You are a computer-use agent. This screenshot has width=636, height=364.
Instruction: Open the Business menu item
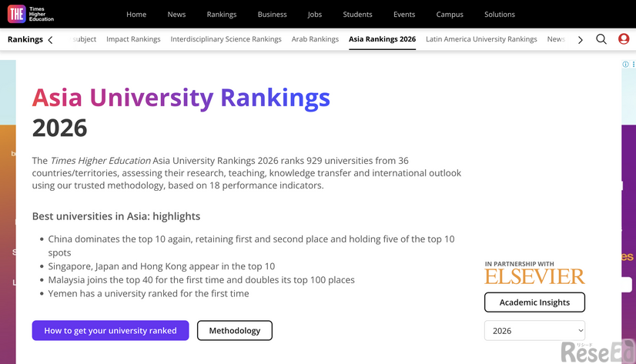272,14
